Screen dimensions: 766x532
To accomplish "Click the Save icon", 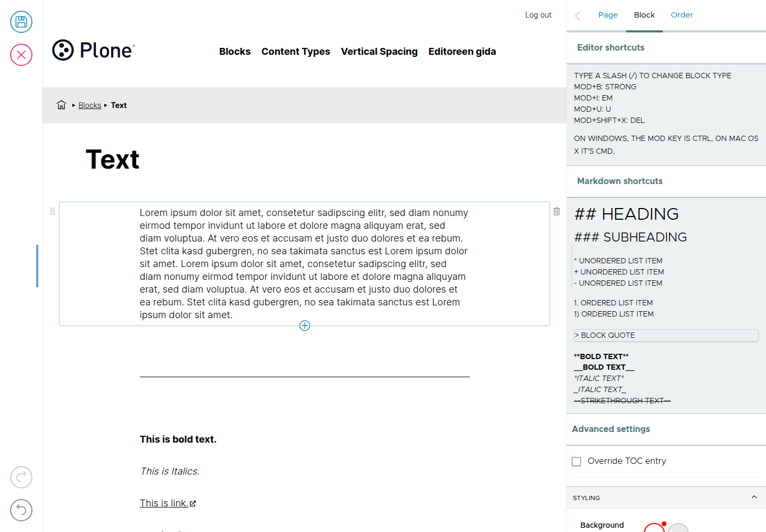I will tap(21, 22).
